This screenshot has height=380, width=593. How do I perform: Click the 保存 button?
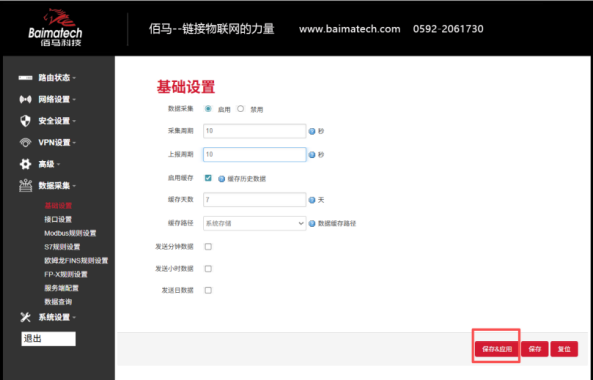pyautogui.click(x=535, y=349)
